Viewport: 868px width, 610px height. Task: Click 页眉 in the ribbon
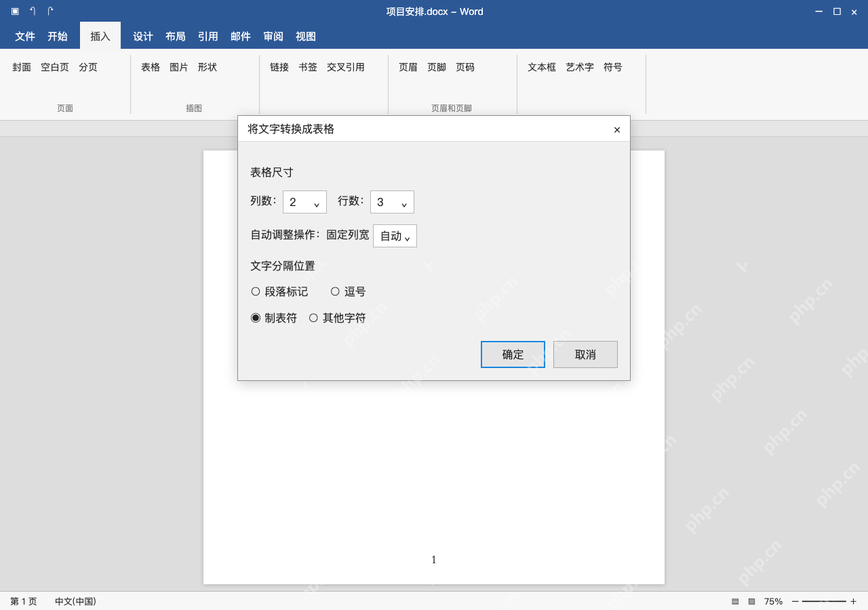(408, 67)
